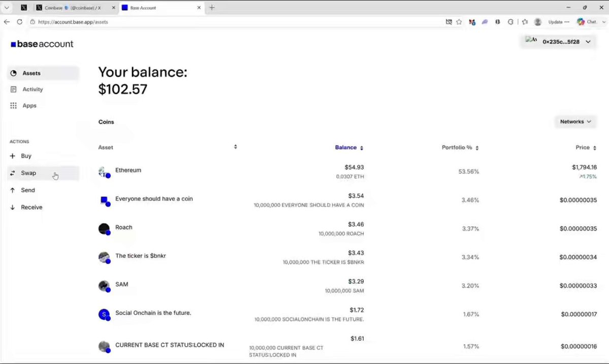
Task: Open the browser tab list chevron
Action: click(7, 8)
